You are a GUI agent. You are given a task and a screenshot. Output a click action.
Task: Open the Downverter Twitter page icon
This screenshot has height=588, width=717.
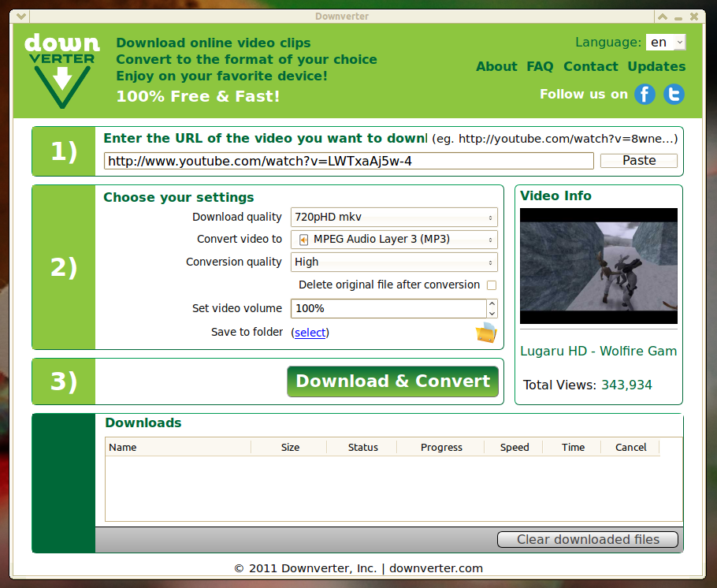[674, 95]
